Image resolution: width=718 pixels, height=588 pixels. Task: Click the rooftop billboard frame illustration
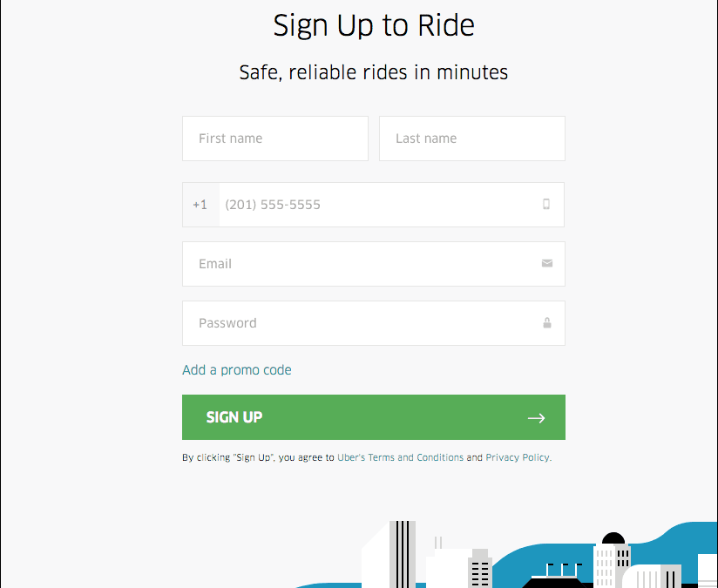[x=563, y=571]
